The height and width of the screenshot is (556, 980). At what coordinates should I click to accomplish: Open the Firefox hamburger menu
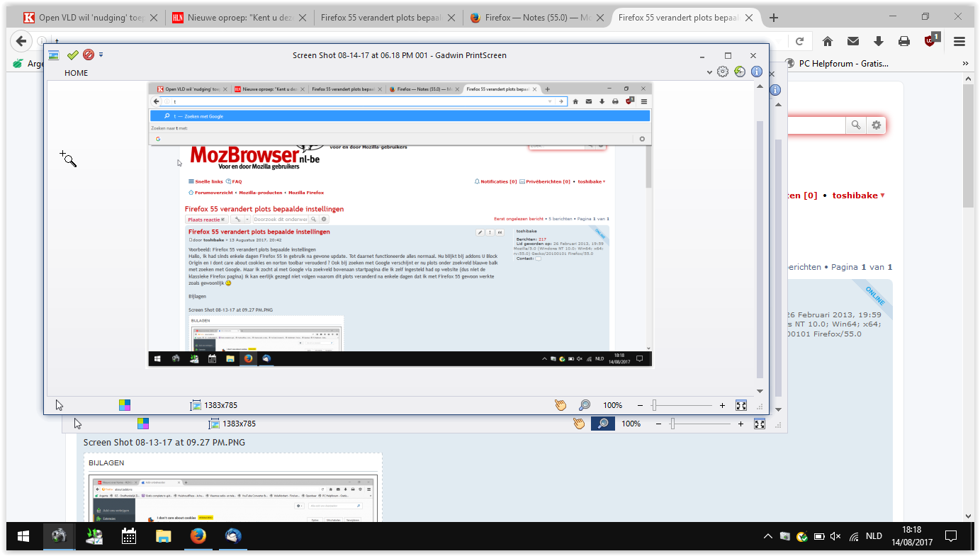(x=959, y=41)
